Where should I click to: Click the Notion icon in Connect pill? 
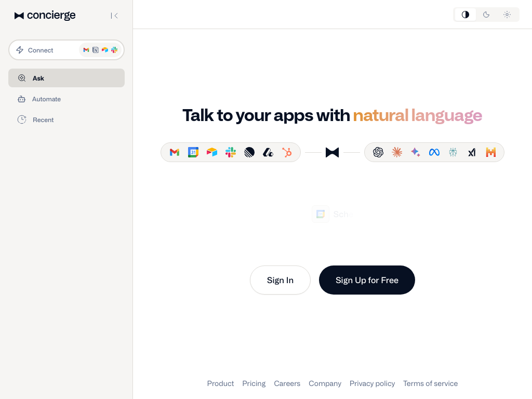point(96,50)
